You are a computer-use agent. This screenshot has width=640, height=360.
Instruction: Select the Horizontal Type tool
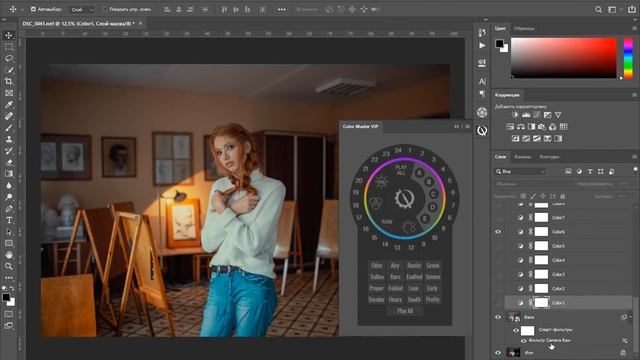[9, 220]
